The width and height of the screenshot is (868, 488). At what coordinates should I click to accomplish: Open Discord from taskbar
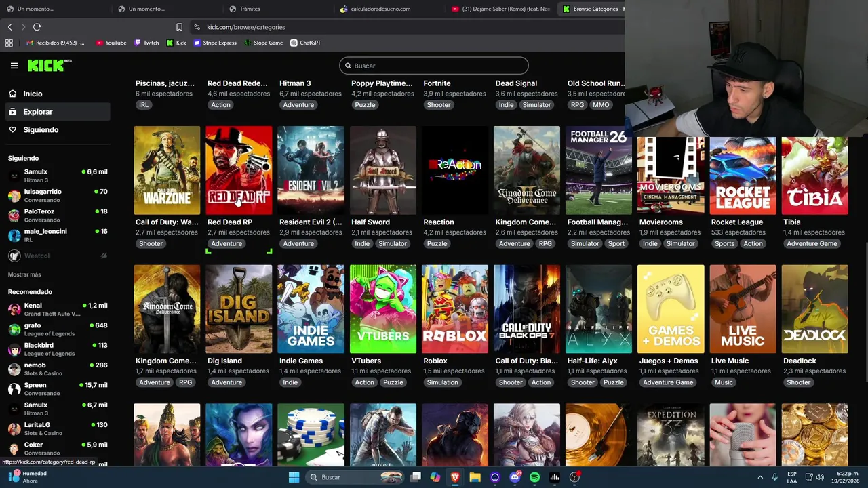point(515,477)
